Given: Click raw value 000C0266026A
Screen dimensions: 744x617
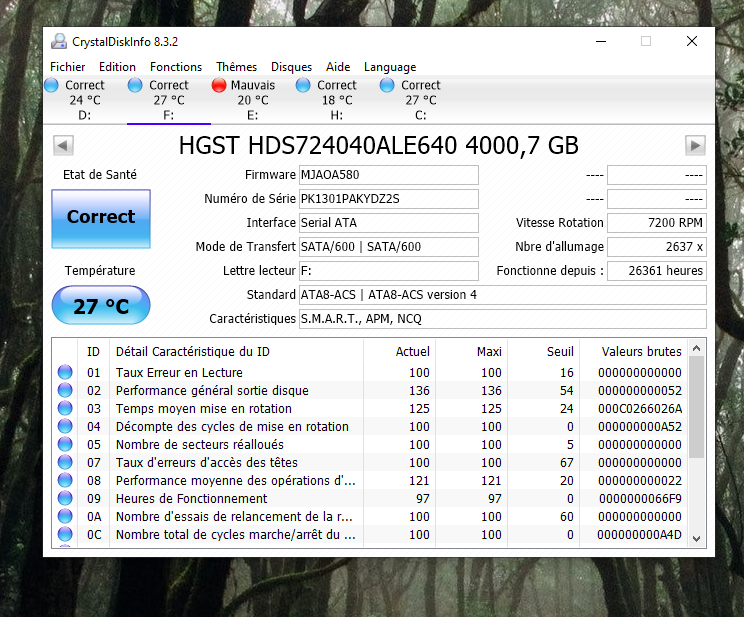Looking at the screenshot, I should point(640,409).
